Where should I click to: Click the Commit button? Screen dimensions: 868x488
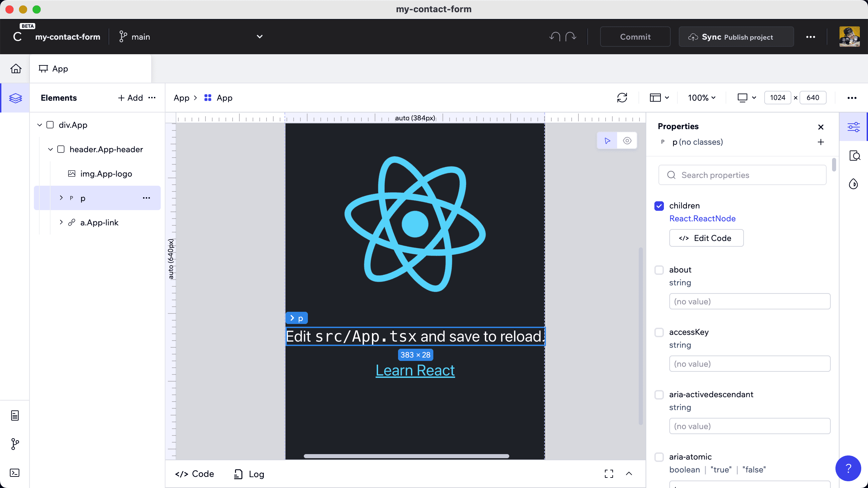click(635, 37)
